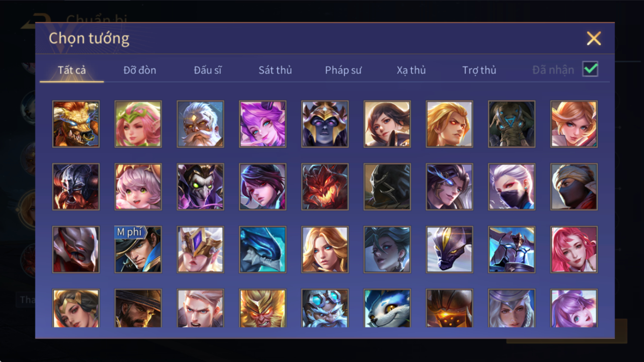Select the blue-and-white fox hero
The width and height of the screenshot is (644, 362).
click(x=387, y=308)
